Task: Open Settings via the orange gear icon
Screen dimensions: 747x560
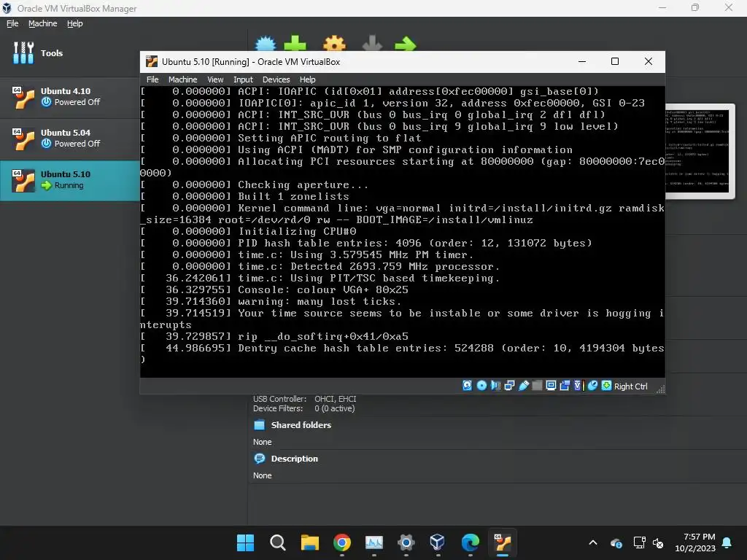Action: (x=334, y=43)
